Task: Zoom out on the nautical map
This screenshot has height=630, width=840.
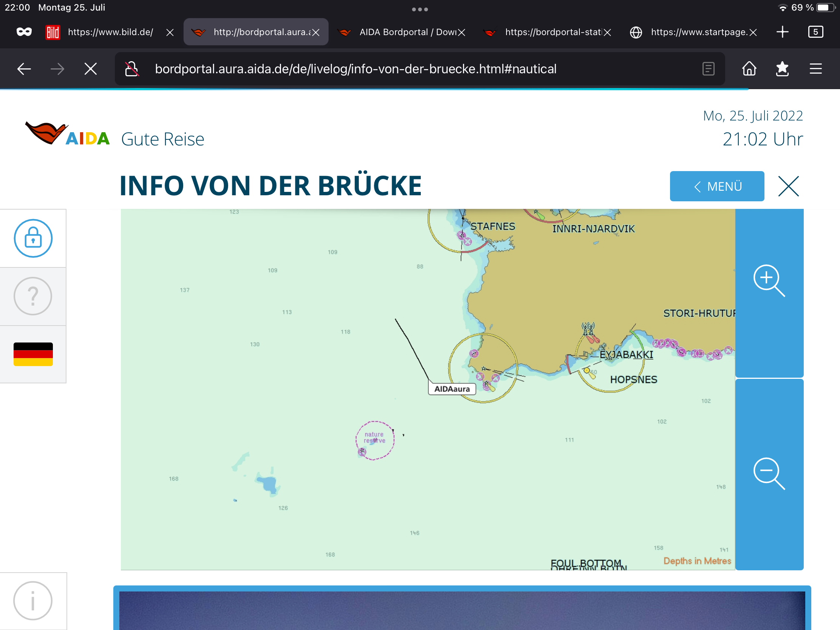Action: 769,474
